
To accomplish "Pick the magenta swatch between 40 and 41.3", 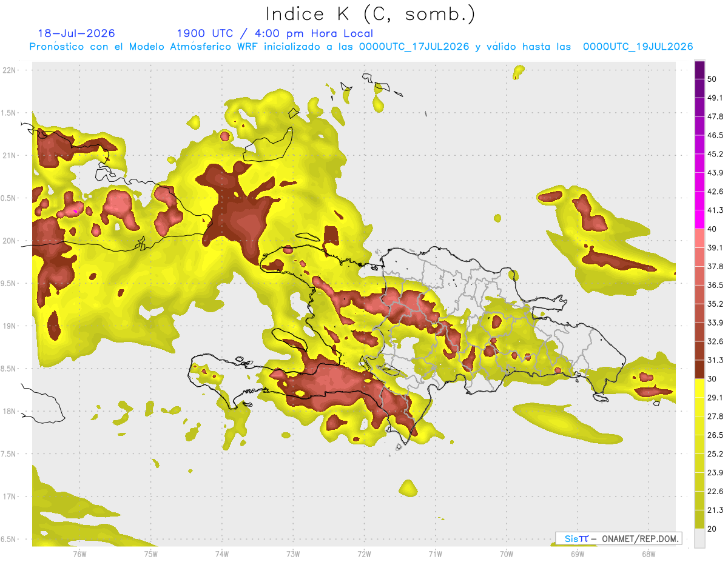I will point(699,219).
